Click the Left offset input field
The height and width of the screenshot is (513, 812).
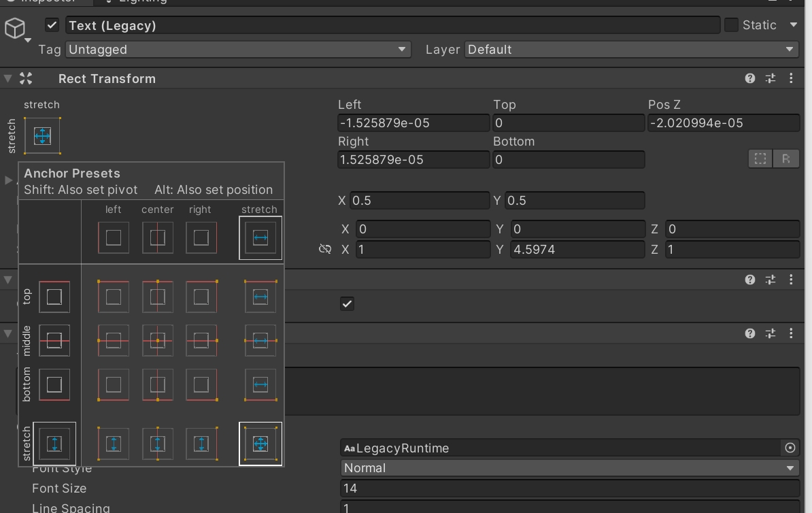413,123
